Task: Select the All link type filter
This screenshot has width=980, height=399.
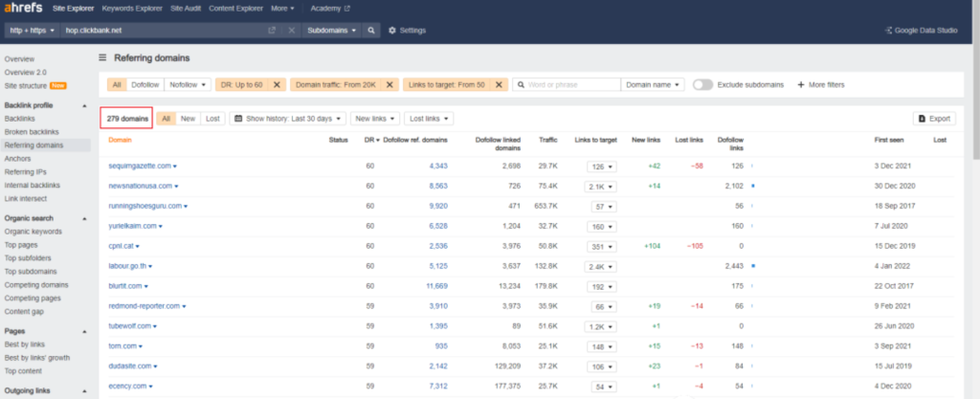Action: click(x=117, y=84)
